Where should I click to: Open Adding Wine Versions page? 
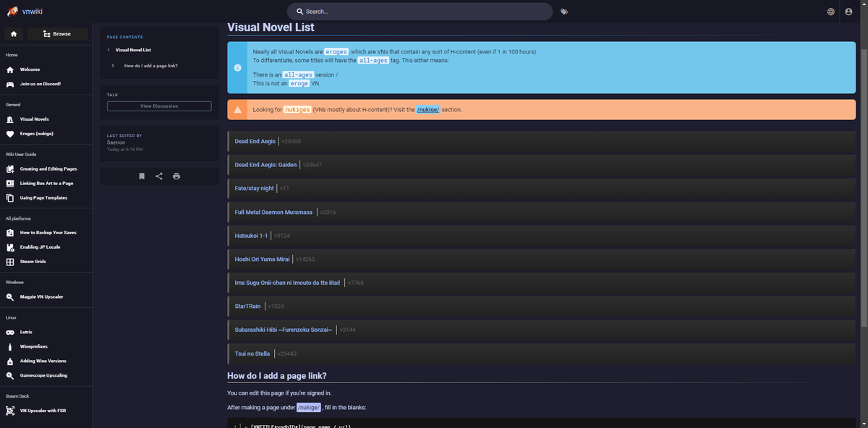pyautogui.click(x=43, y=361)
